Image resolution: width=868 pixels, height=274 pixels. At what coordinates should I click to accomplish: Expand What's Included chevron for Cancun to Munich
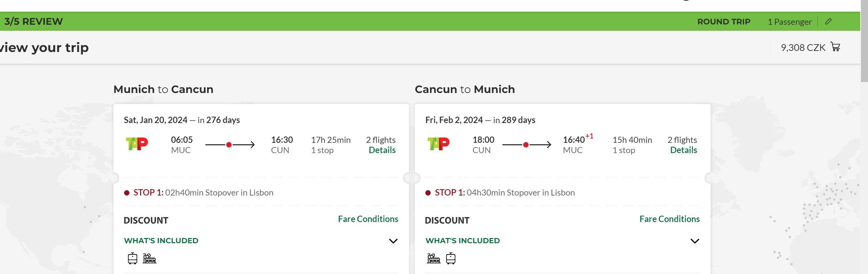[x=695, y=241]
